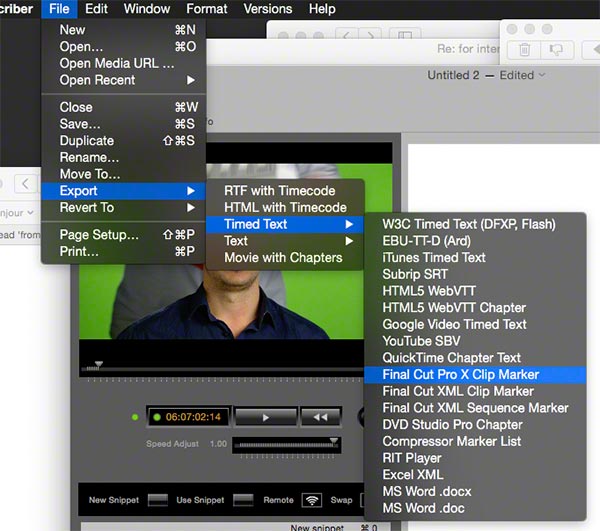The height and width of the screenshot is (531, 600).
Task: Select MS Word .docx format
Action: [x=475, y=492]
